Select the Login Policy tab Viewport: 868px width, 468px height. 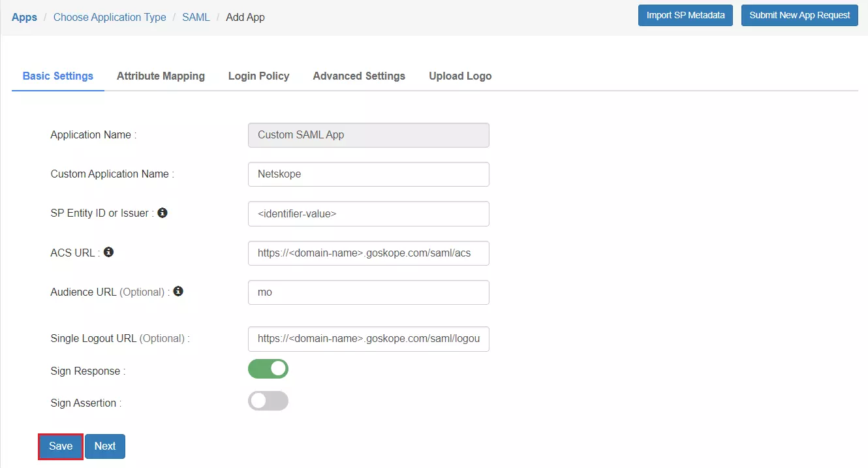(258, 76)
